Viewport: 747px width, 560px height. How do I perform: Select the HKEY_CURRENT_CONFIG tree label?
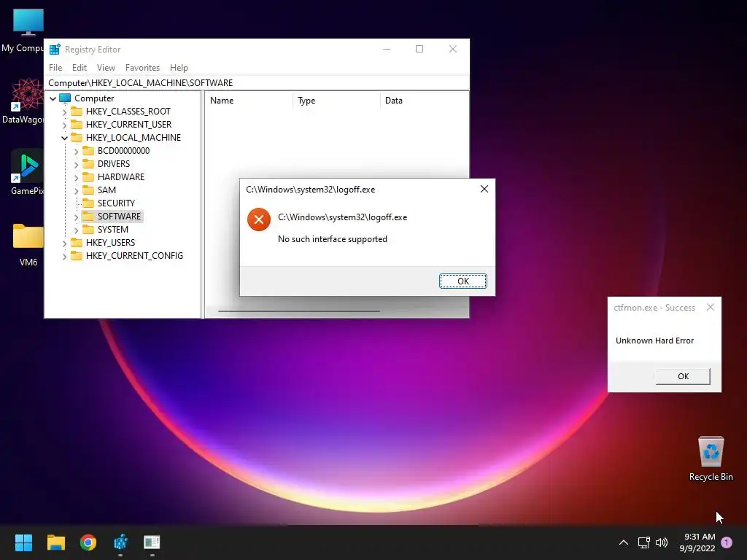[134, 256]
